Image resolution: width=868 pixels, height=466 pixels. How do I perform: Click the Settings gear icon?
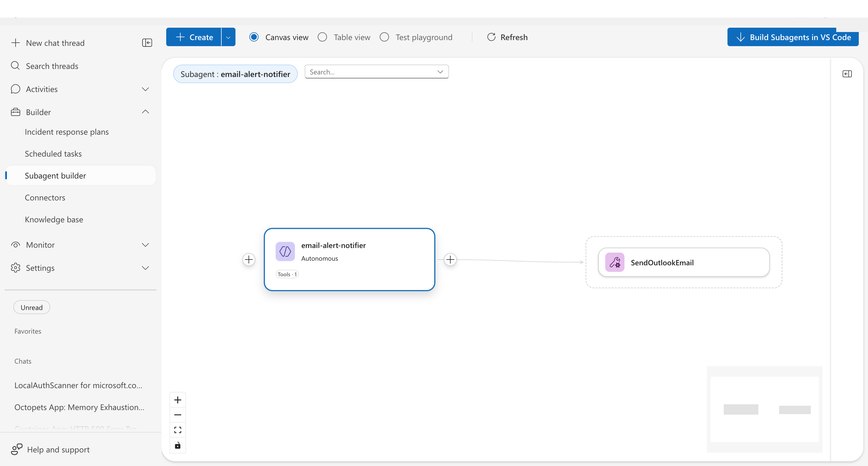click(x=16, y=268)
